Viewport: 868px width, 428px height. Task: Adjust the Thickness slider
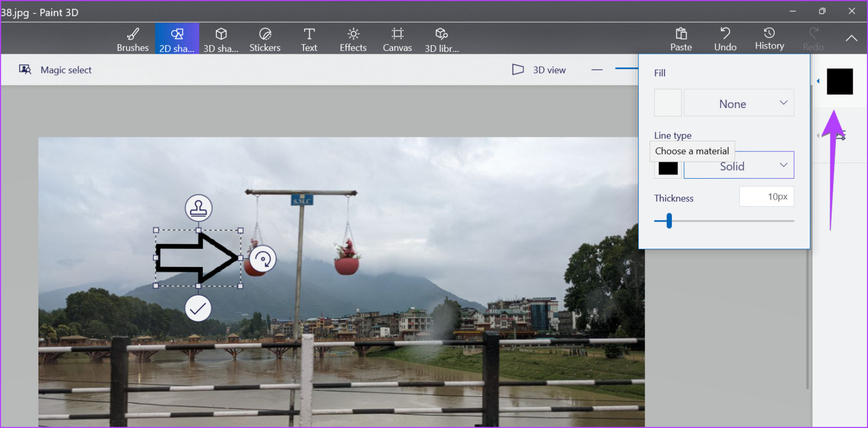(x=670, y=221)
